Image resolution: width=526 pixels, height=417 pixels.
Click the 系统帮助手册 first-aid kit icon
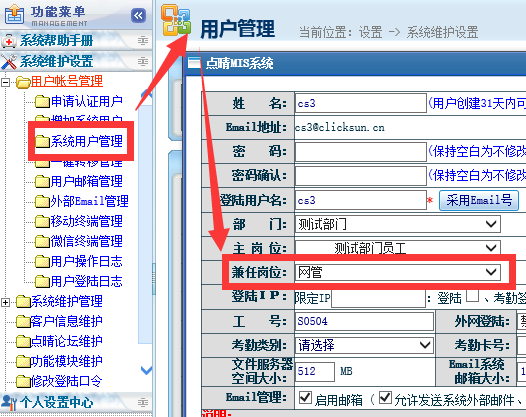[9, 41]
